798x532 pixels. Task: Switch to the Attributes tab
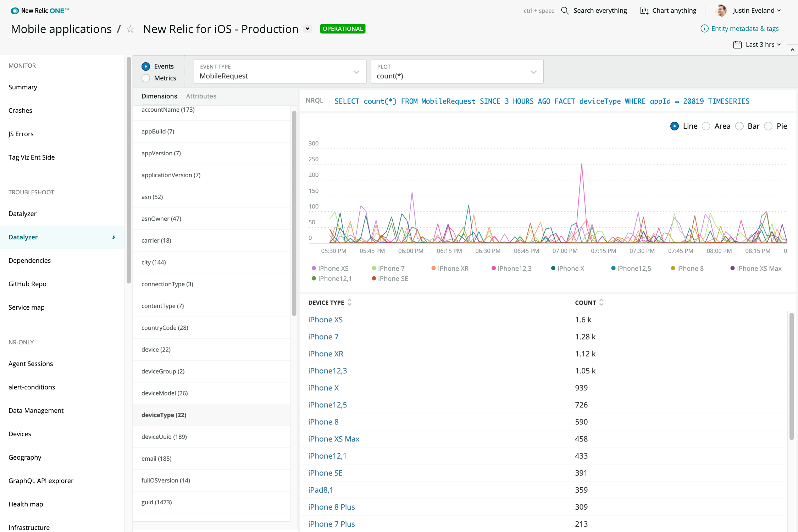pyautogui.click(x=201, y=96)
